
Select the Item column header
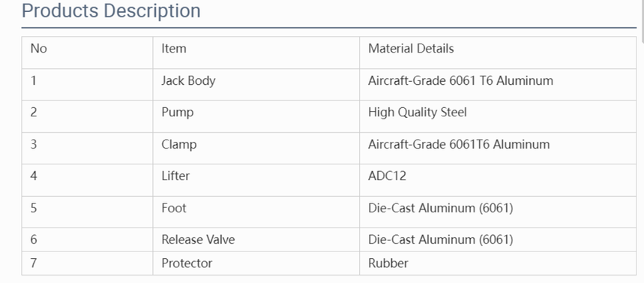[x=256, y=53]
